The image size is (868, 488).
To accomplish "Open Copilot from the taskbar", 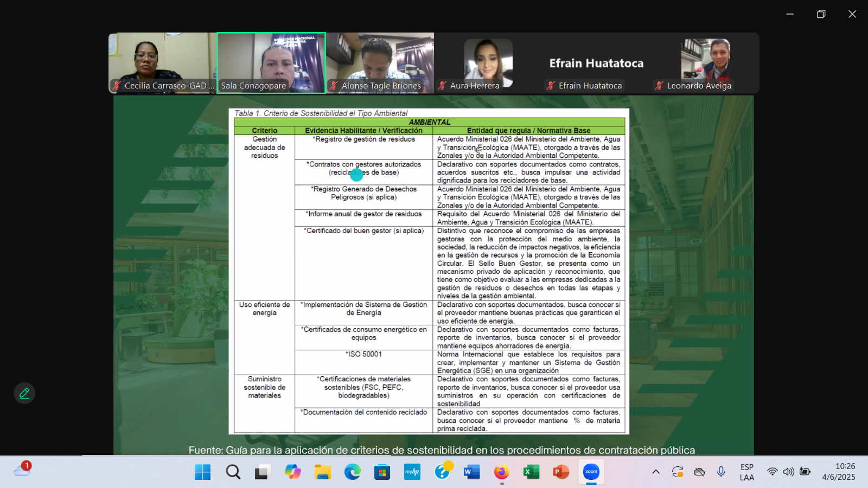I will pyautogui.click(x=293, y=472).
